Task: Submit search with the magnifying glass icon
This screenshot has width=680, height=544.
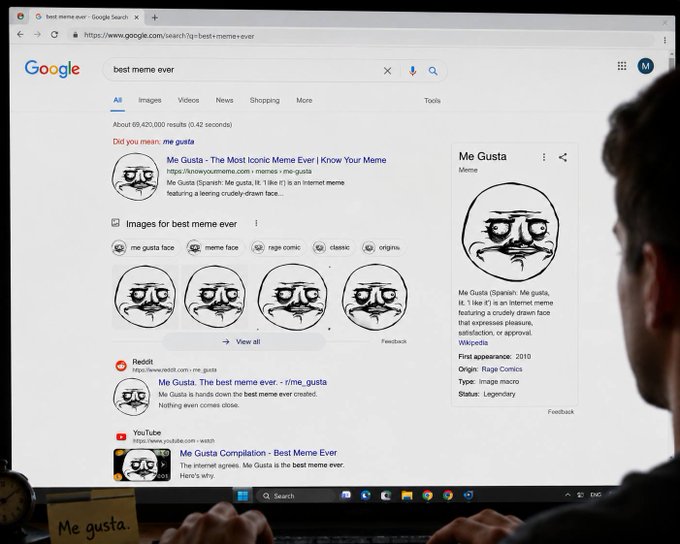Action: [433, 71]
